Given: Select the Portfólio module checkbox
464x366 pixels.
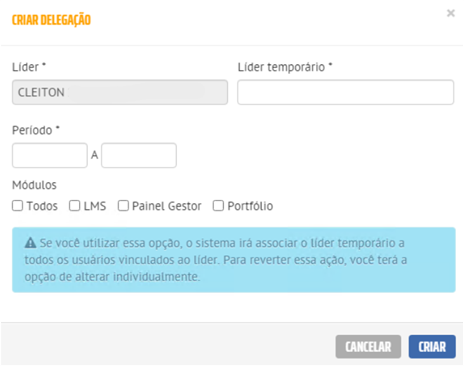Looking at the screenshot, I should pyautogui.click(x=218, y=206).
